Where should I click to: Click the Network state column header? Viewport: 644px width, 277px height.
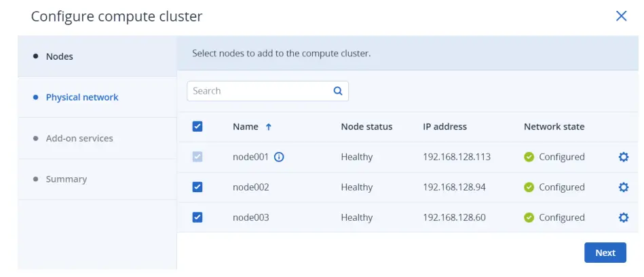tap(554, 126)
